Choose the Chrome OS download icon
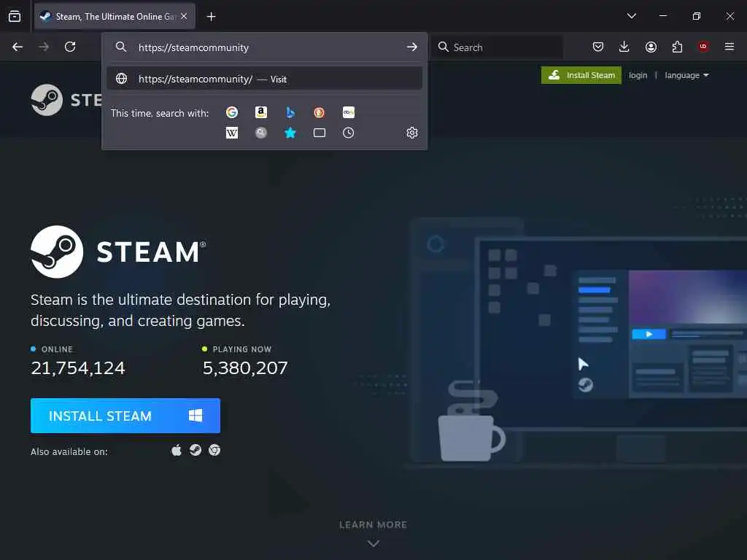Viewport: 747px width, 560px height. (x=214, y=451)
